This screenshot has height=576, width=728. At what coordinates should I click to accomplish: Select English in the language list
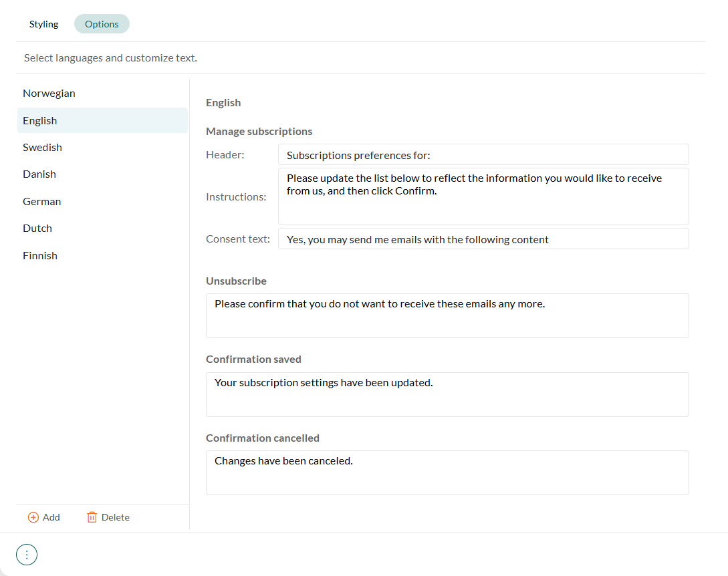[102, 121]
